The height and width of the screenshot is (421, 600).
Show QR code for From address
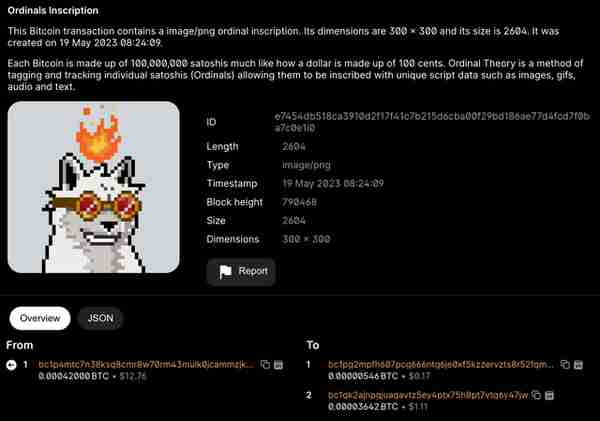coord(279,365)
